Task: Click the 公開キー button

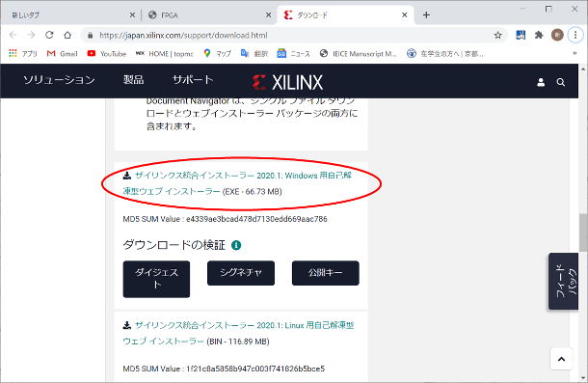Action: (326, 273)
